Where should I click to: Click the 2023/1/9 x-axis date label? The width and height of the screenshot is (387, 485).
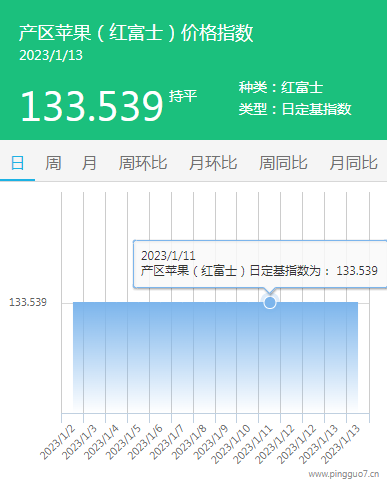211,443
